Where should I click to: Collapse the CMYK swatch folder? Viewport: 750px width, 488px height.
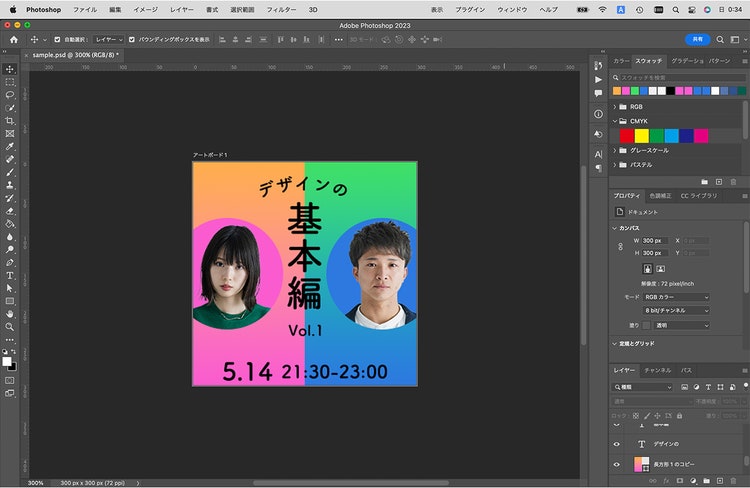pyautogui.click(x=615, y=121)
